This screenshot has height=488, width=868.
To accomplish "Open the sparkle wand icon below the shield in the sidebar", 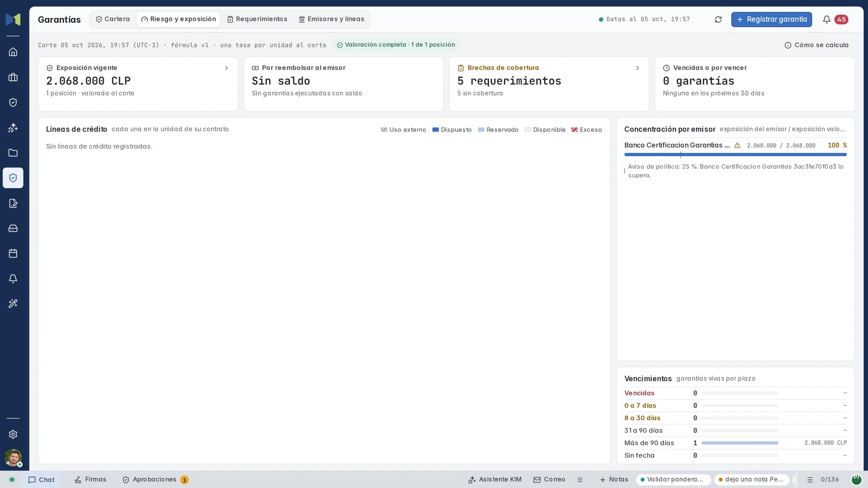I will pos(13,128).
